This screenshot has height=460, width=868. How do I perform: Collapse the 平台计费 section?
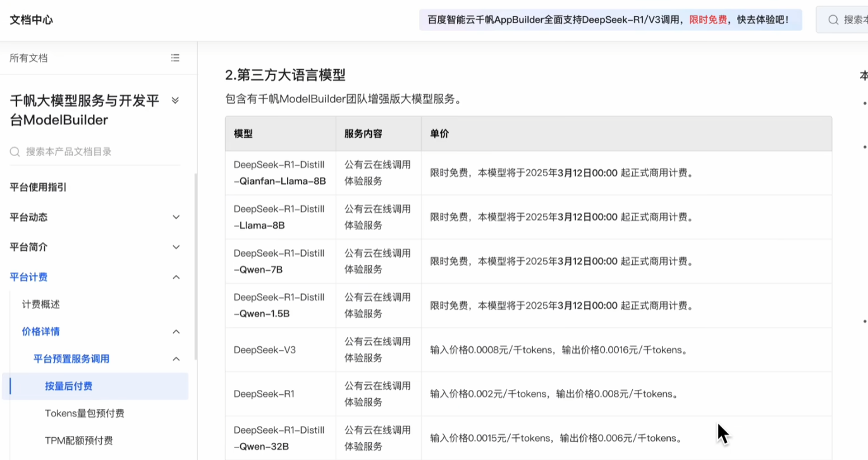(x=176, y=277)
